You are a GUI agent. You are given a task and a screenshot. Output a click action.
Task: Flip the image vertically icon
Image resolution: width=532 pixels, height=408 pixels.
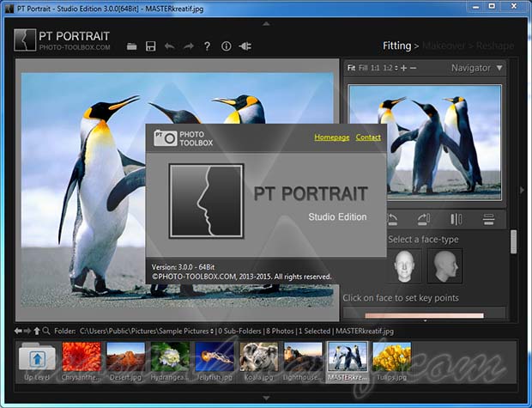coord(488,219)
